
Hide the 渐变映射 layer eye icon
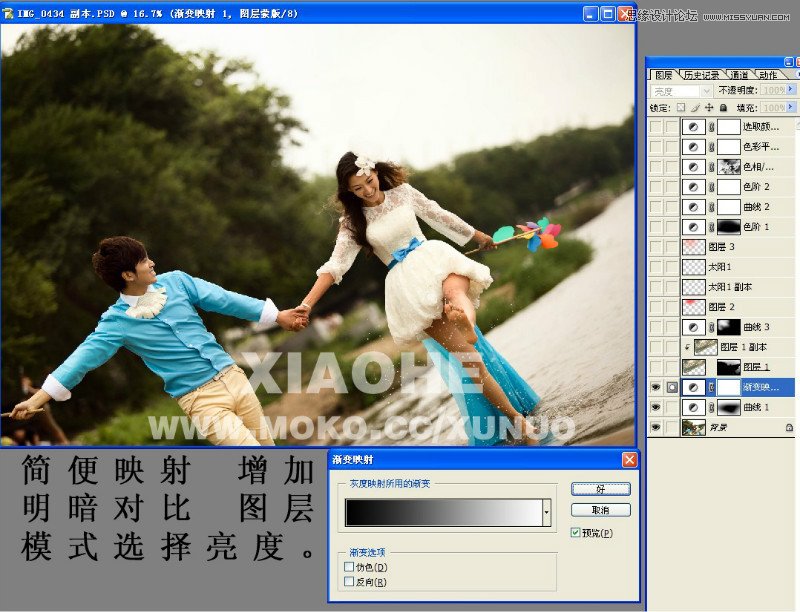pyautogui.click(x=656, y=388)
